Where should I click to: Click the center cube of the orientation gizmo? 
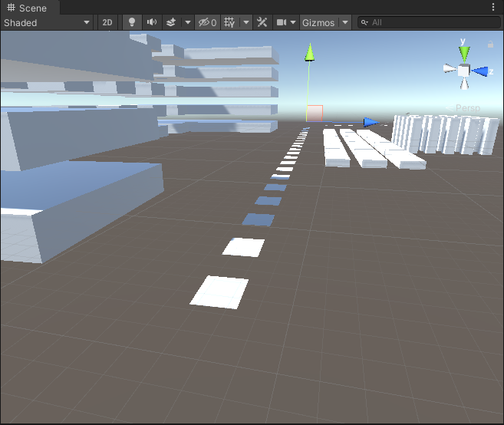[464, 71]
